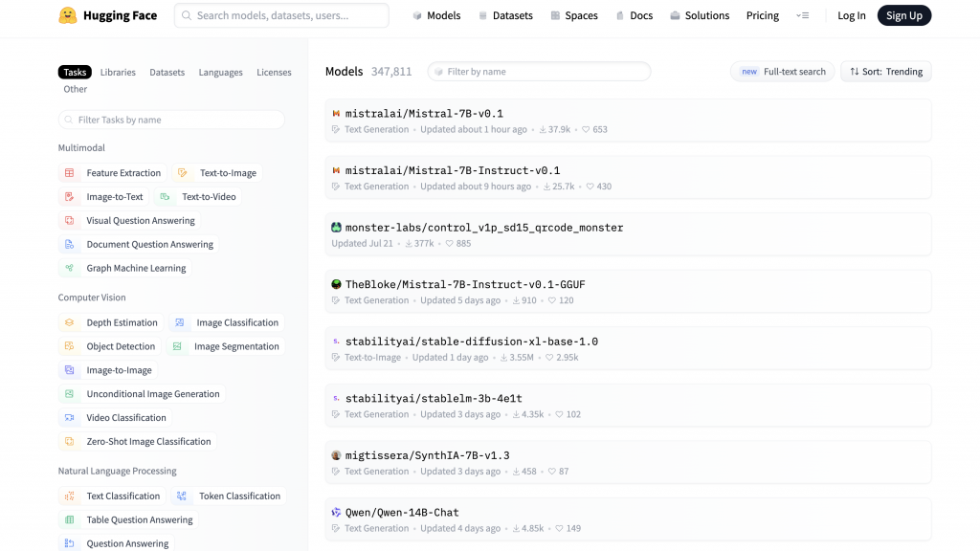Click the Visual Question Answering icon
The width and height of the screenshot is (980, 551).
coord(69,221)
